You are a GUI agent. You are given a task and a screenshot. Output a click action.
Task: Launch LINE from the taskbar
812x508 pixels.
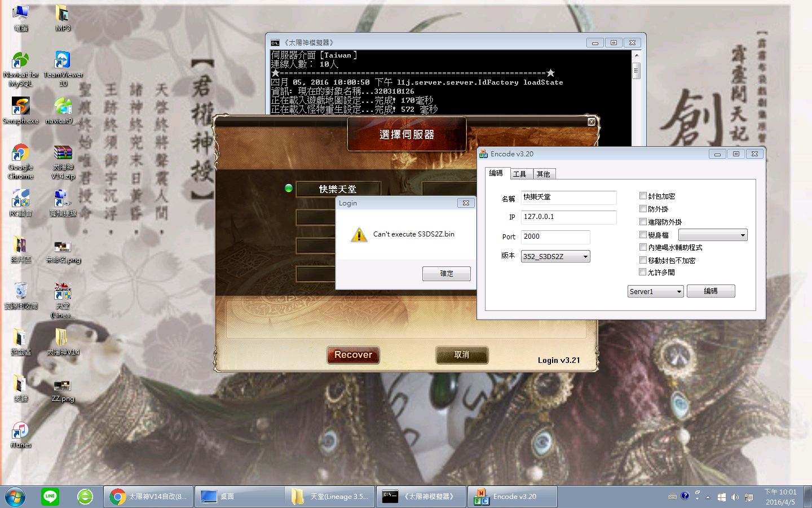coord(50,497)
